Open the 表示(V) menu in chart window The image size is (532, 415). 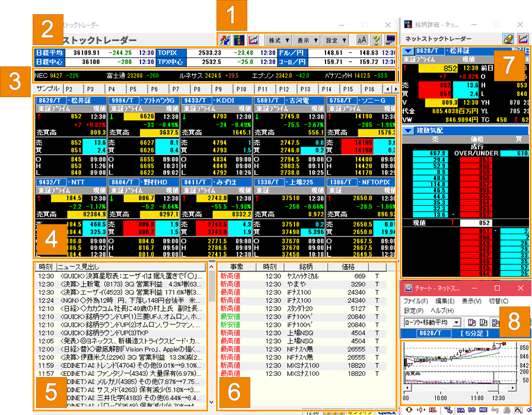pyautogui.click(x=472, y=301)
